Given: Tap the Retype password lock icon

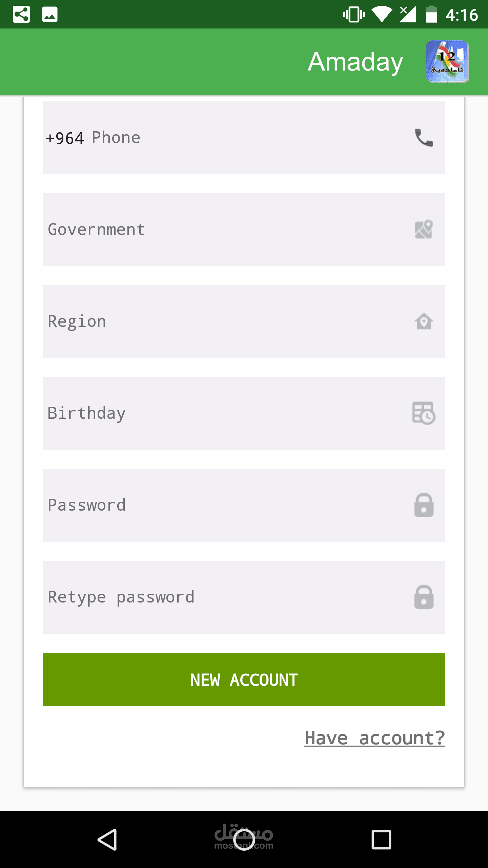Looking at the screenshot, I should point(424,597).
